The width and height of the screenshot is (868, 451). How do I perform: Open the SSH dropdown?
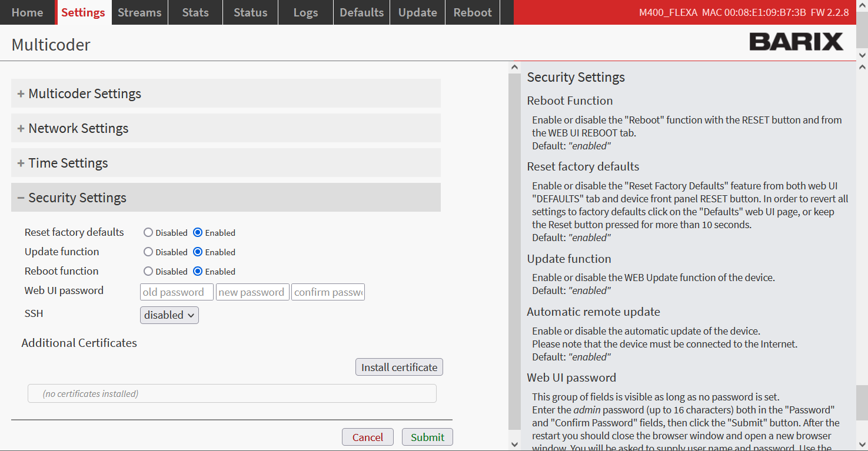[x=169, y=315]
